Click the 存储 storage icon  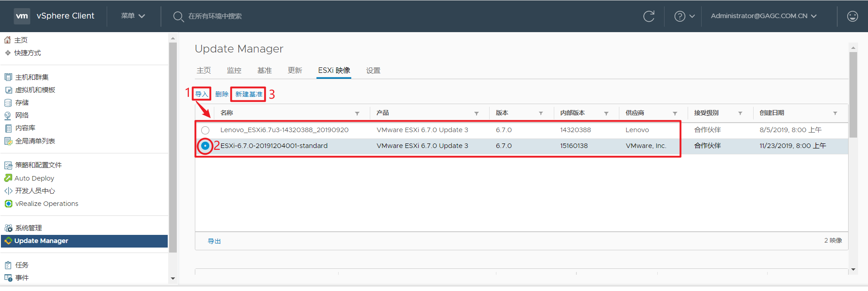8,103
